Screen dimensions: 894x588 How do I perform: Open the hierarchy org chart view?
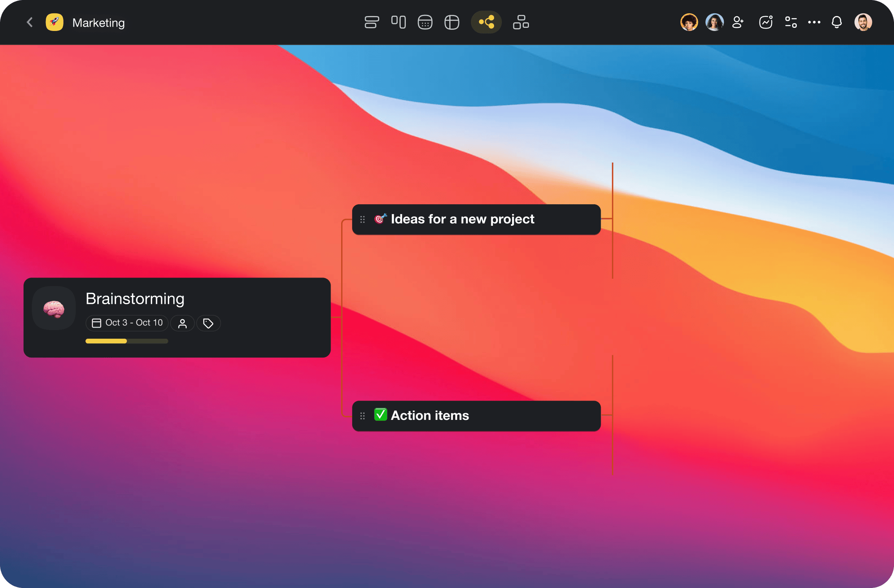[x=521, y=22]
